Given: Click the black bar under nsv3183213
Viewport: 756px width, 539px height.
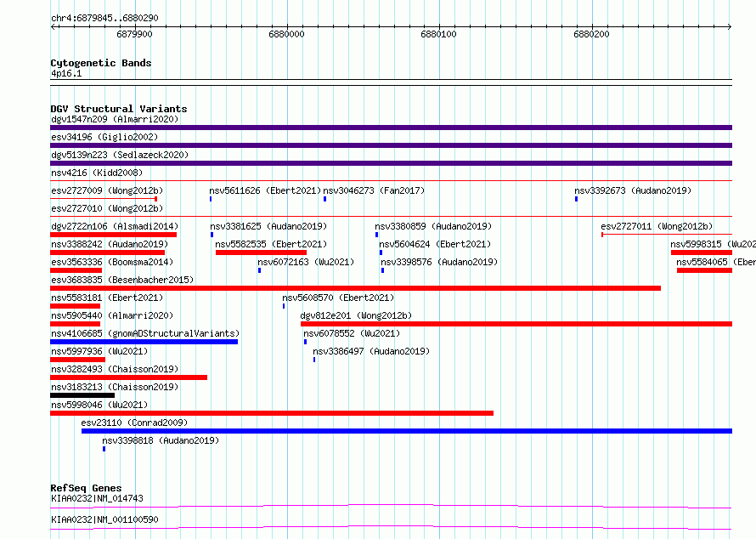Looking at the screenshot, I should (82, 395).
